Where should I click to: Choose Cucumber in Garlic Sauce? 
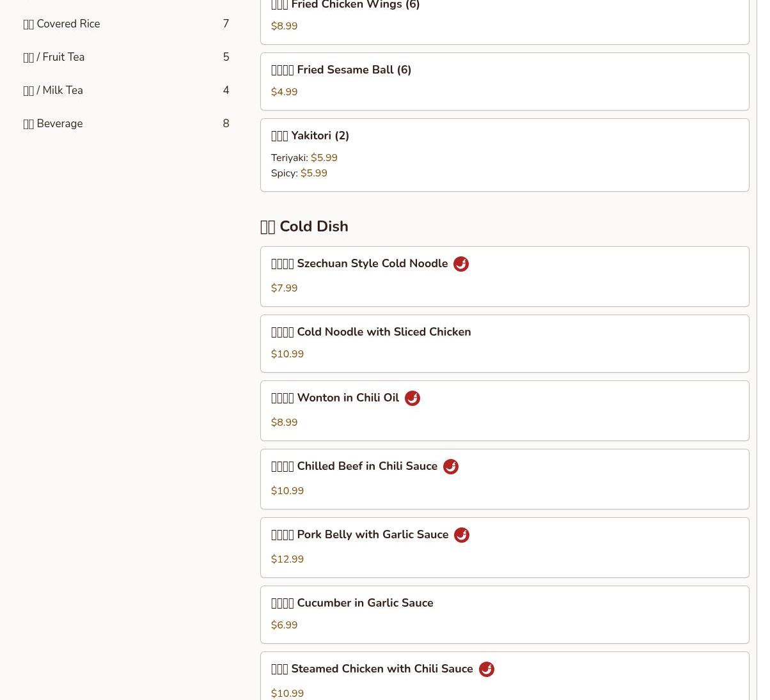pos(505,615)
